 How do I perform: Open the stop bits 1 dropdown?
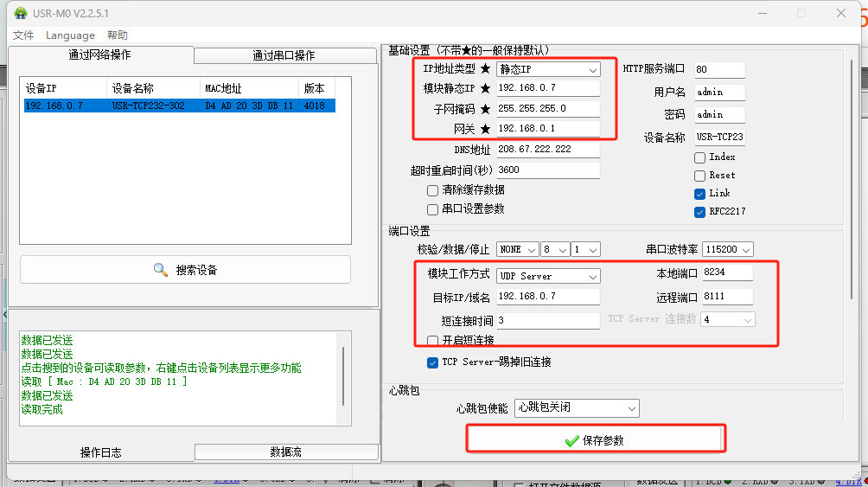click(x=585, y=249)
